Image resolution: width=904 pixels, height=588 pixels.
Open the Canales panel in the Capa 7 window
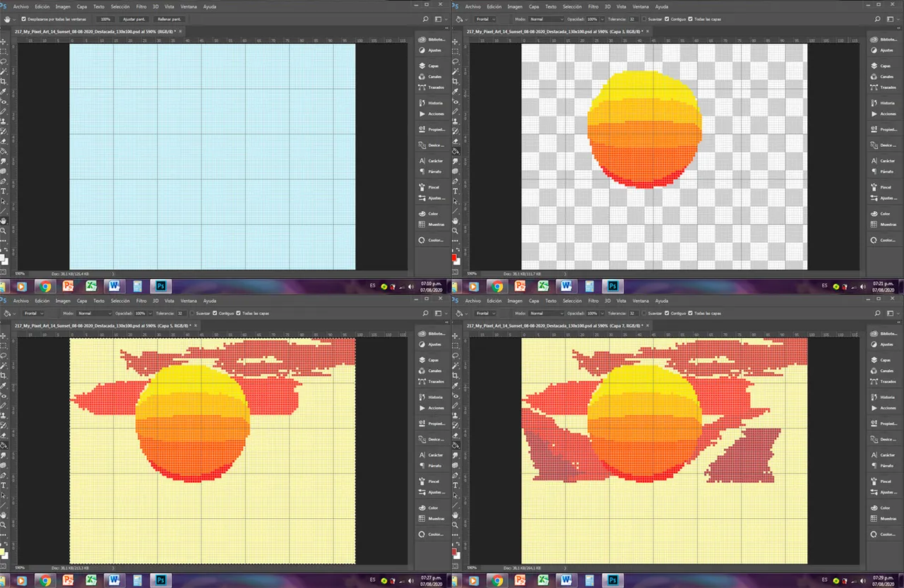882,371
